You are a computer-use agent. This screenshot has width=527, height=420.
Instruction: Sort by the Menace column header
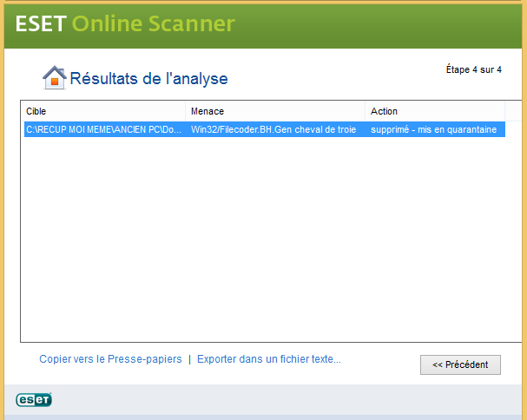pos(275,111)
